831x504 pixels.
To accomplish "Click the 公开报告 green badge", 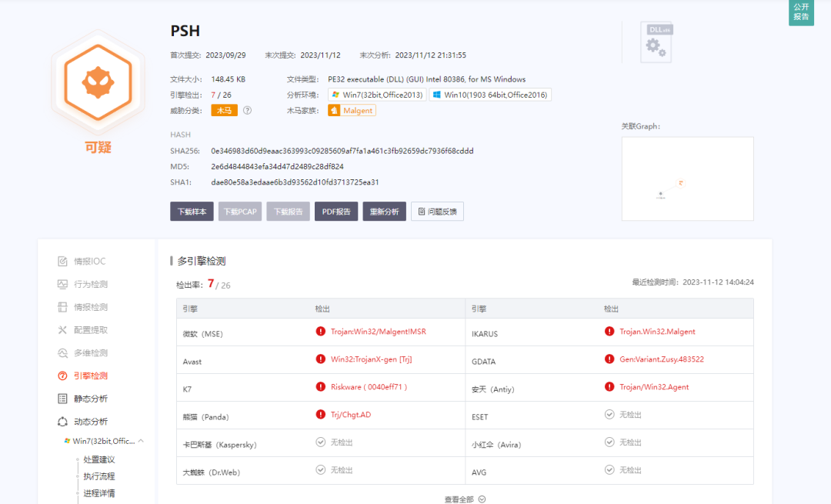I will (x=801, y=12).
